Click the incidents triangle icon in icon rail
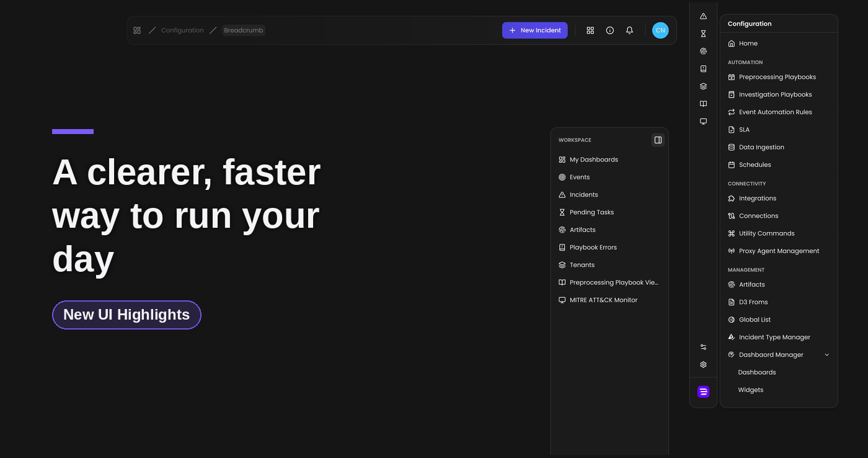This screenshot has height=458, width=868. (x=703, y=16)
